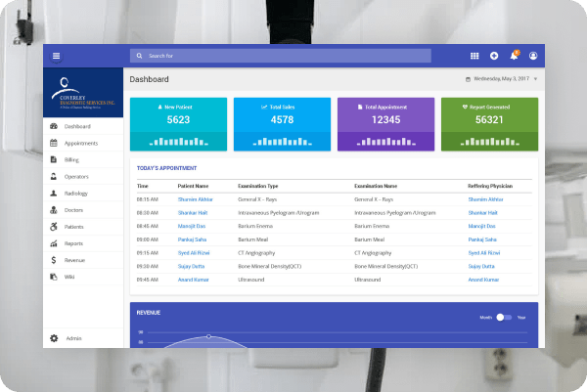Click the 'Wednesday, May 3, 2017' date text
This screenshot has width=587, height=392.
click(501, 79)
